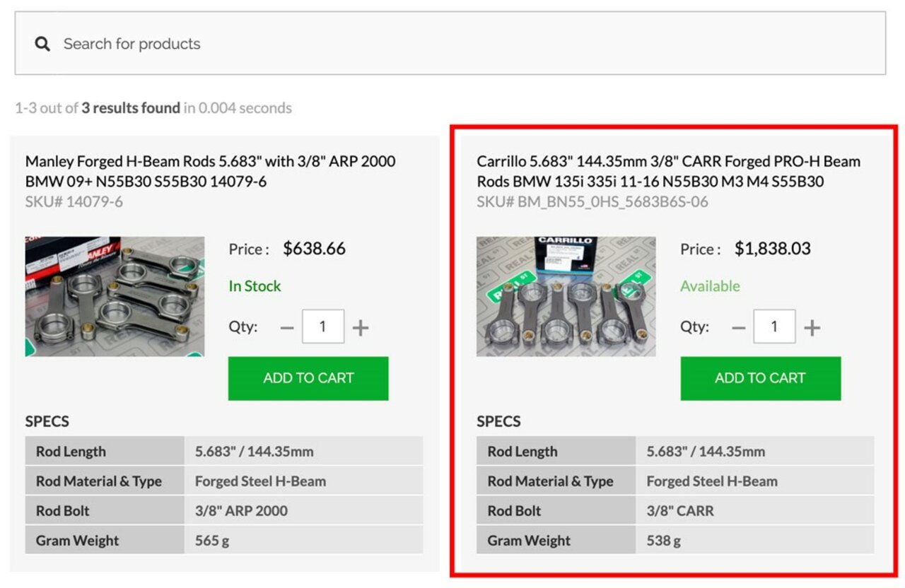Select the Manley quantity input box
Viewport: 905px width, 588px height.
coord(323,327)
